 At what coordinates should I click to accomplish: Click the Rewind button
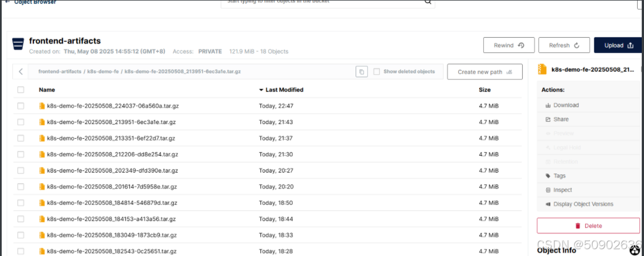pyautogui.click(x=509, y=45)
